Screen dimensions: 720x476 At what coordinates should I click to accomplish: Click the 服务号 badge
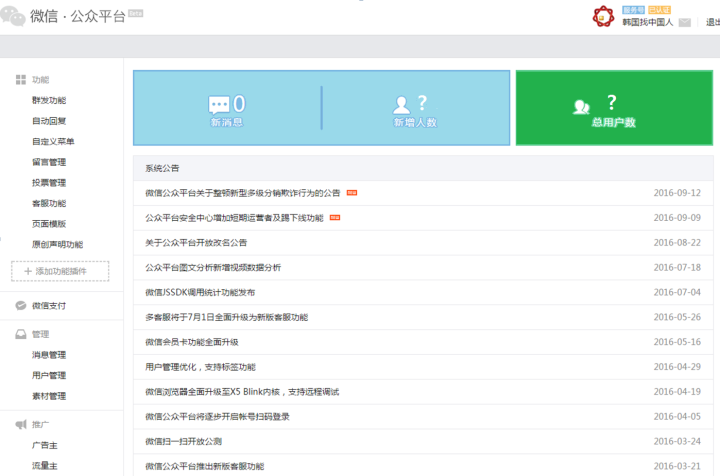click(634, 10)
